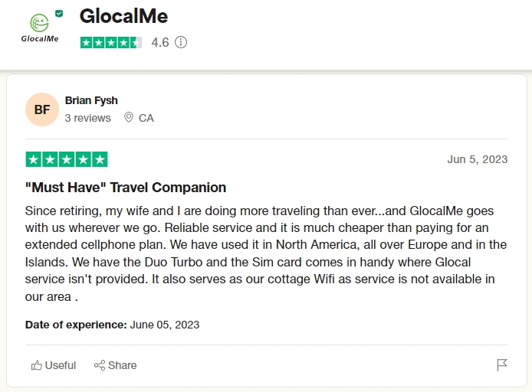532x392 pixels.
Task: Click the review's five-star rating
Action: pos(67,159)
